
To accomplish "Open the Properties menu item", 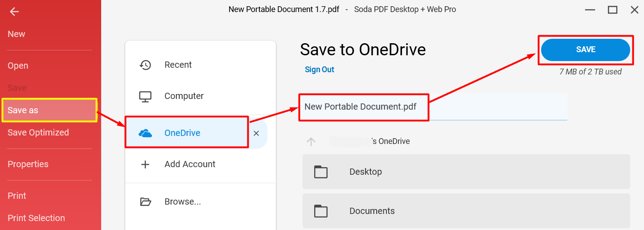I will [28, 164].
